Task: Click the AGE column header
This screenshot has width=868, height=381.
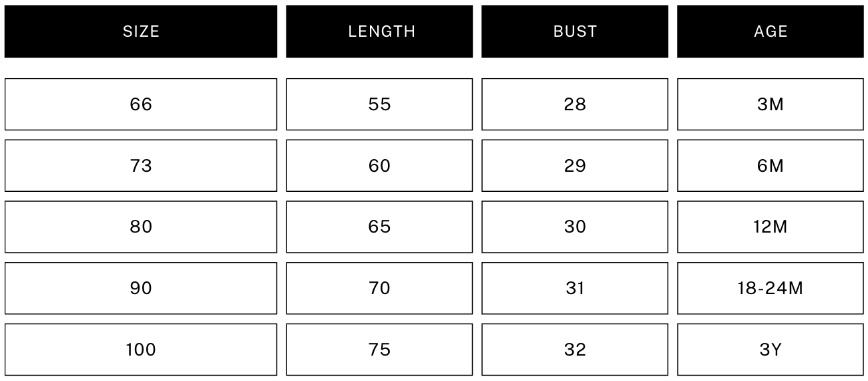Action: 771,31
